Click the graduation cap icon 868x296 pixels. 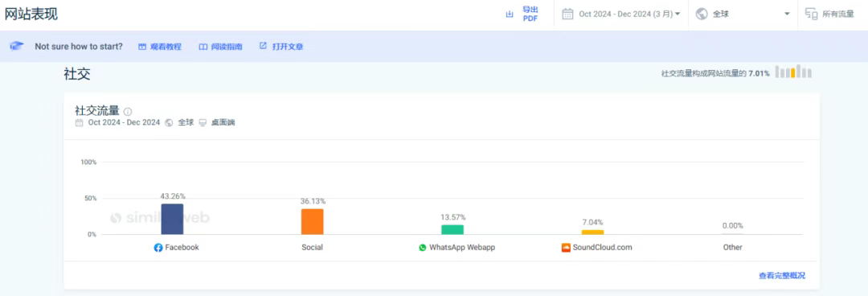[17, 47]
